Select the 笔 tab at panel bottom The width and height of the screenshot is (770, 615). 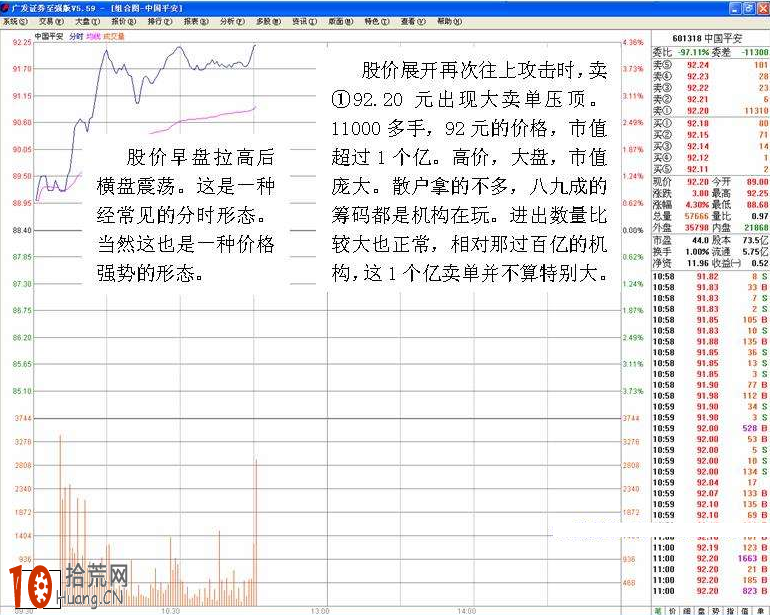pyautogui.click(x=658, y=611)
